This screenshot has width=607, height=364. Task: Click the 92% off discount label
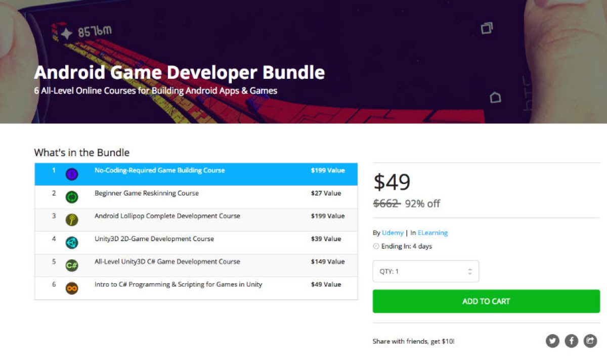click(422, 204)
